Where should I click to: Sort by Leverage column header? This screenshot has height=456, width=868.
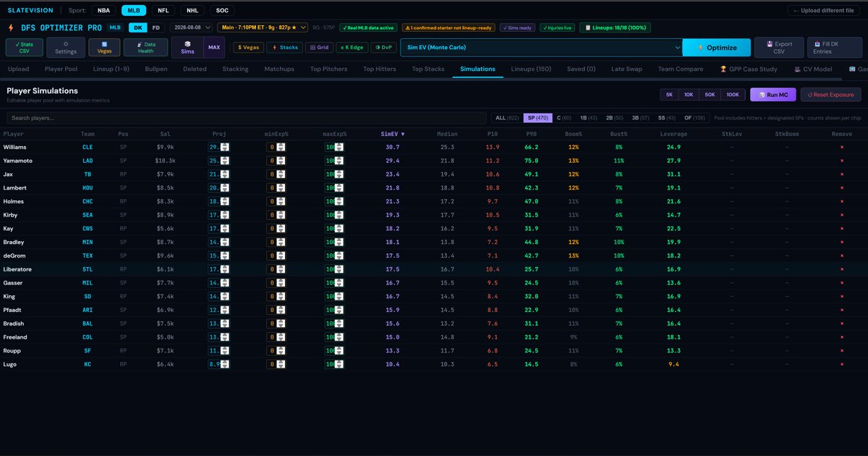click(x=673, y=134)
